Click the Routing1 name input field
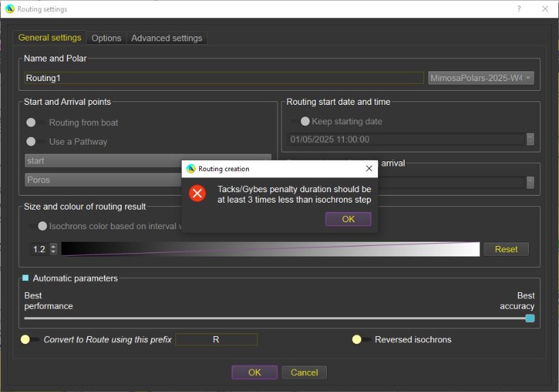Screen dimensions: 559x392 tap(224, 78)
